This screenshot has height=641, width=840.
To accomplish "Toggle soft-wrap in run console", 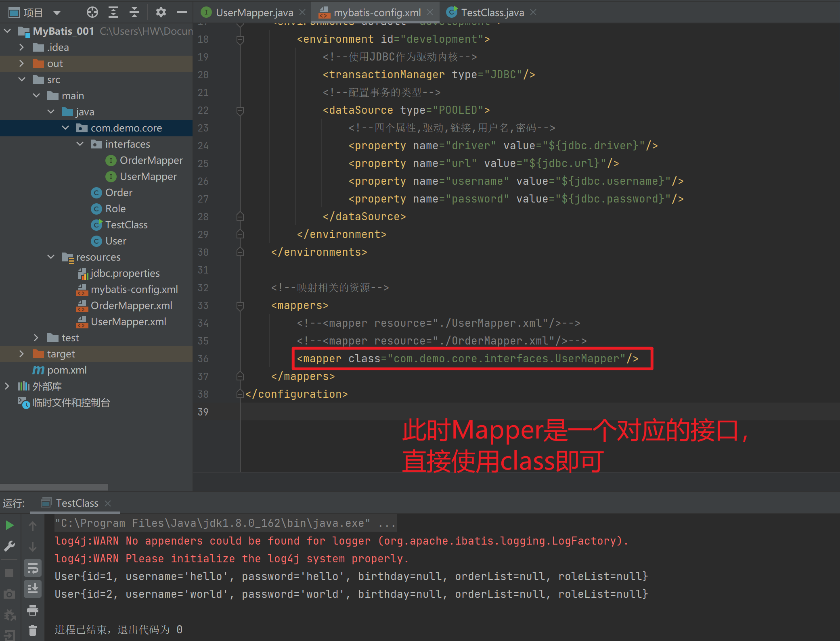I will [x=33, y=568].
